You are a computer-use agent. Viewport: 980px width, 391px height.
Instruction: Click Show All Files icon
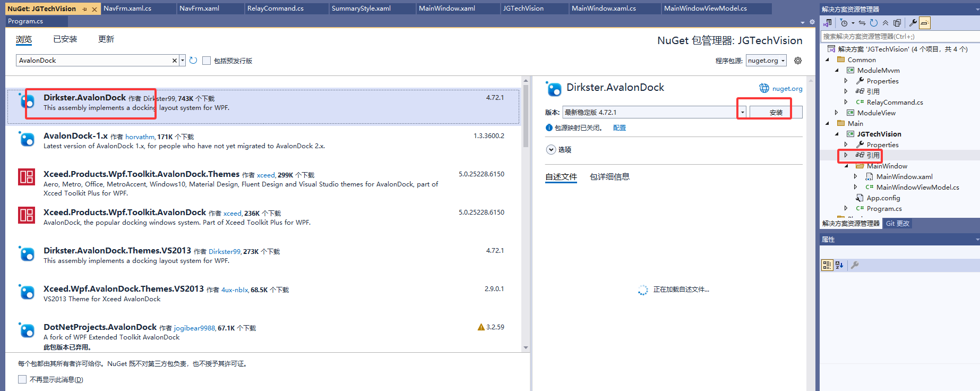click(897, 23)
